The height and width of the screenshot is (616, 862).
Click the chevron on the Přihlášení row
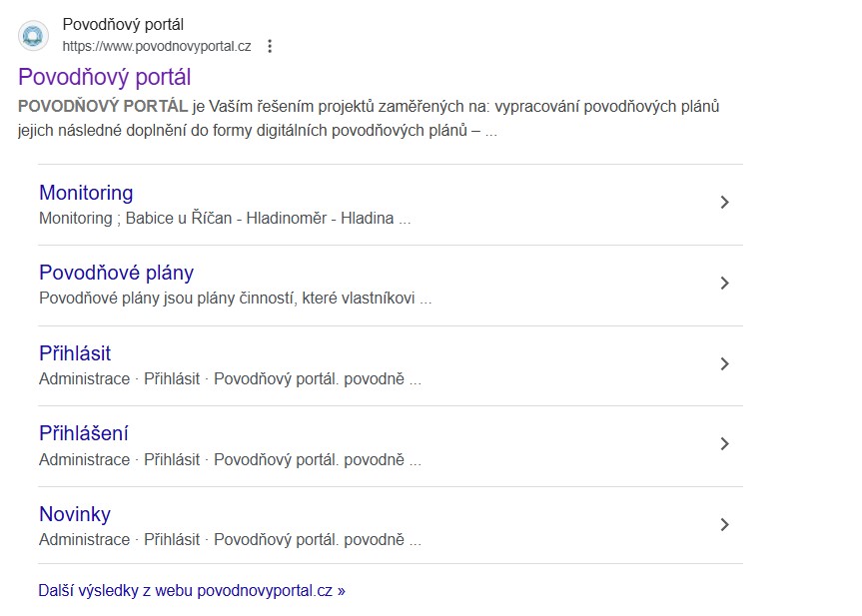tap(725, 444)
